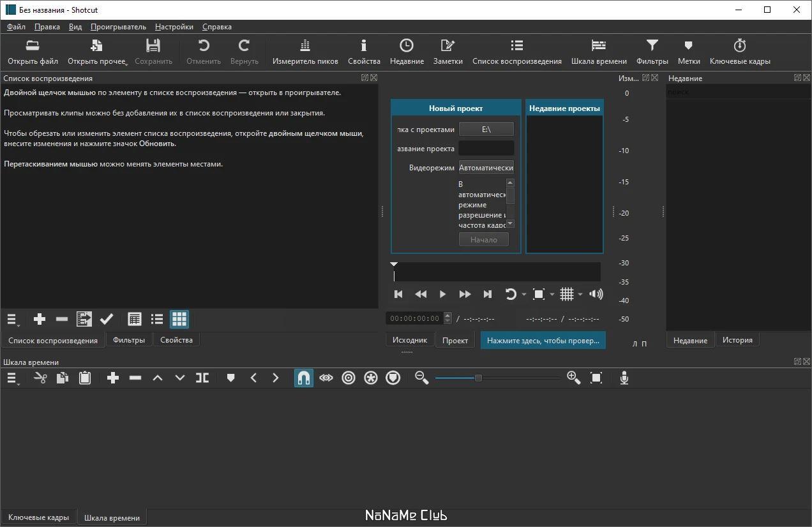Image resolution: width=812 pixels, height=527 pixels.
Task: Open the Проигрыватель menu
Action: [x=118, y=27]
